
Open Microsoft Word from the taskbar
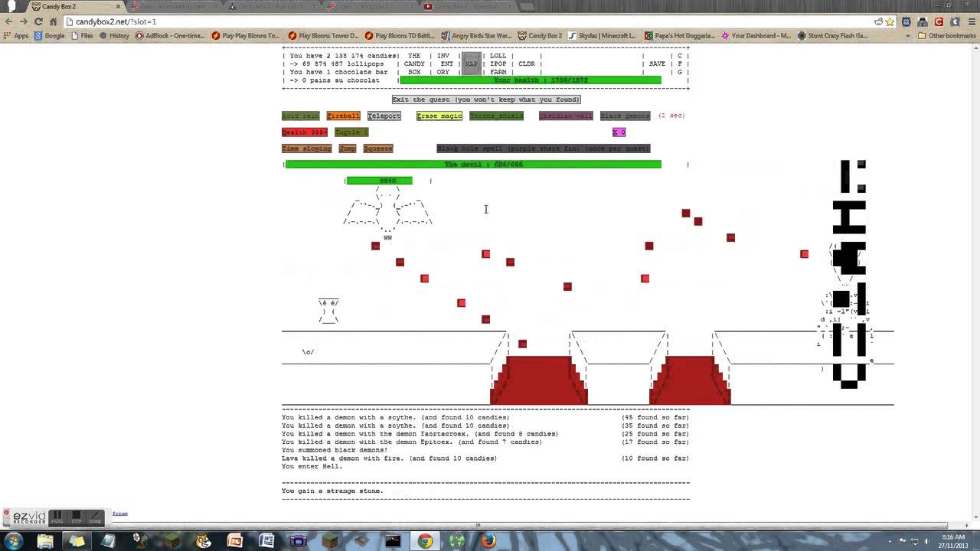coord(266,541)
